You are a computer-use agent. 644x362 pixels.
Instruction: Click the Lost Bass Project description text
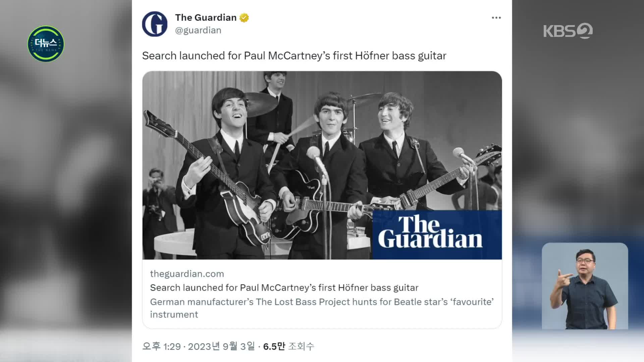(322, 308)
